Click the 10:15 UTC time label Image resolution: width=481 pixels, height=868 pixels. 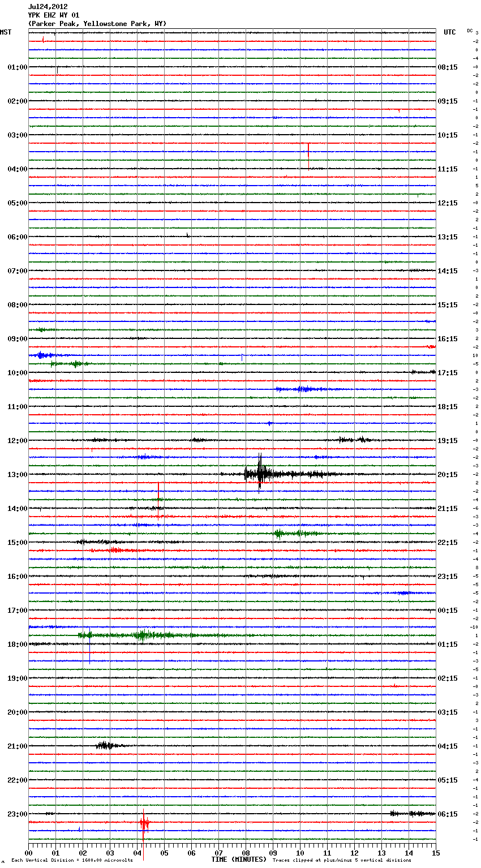coord(448,135)
